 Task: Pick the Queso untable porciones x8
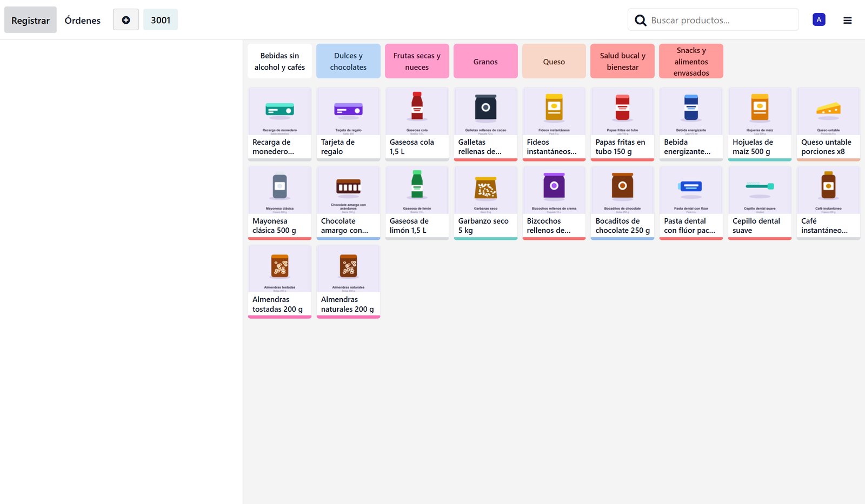[x=828, y=124]
